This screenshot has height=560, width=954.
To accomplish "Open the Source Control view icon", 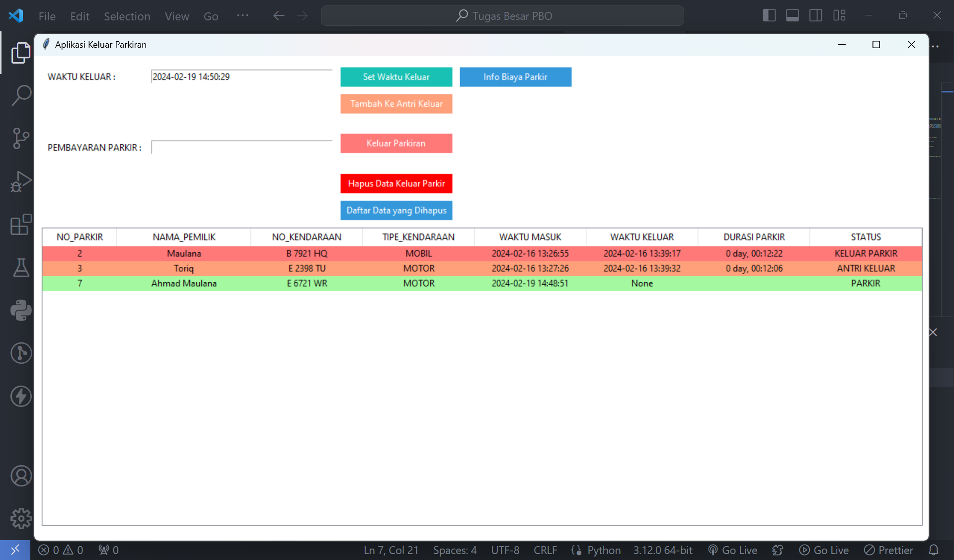I will (x=20, y=138).
